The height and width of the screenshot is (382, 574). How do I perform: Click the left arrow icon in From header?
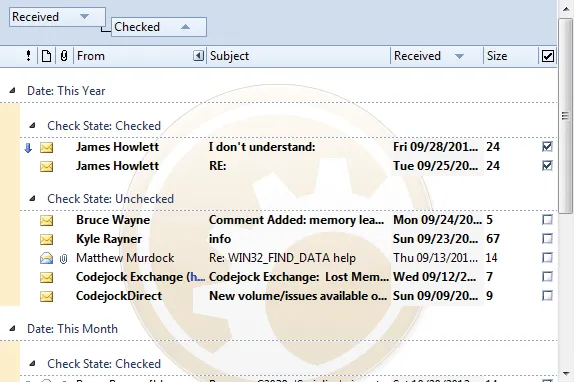pos(198,56)
